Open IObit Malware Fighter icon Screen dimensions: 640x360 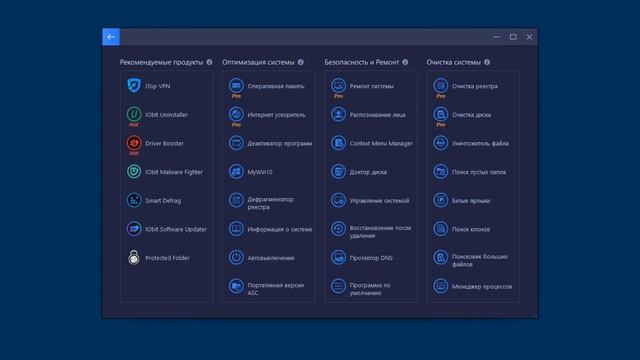click(134, 171)
